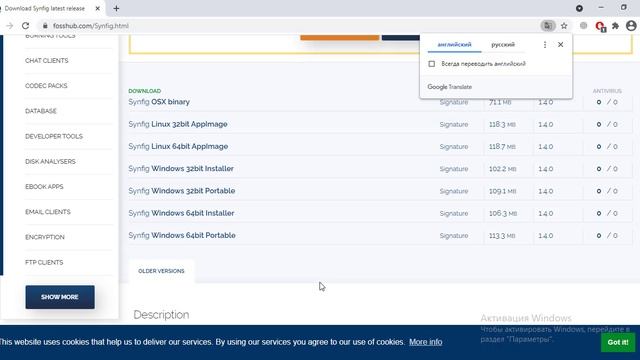The height and width of the screenshot is (360, 640).
Task: Download Synfig Windows 32bit Portable
Action: [182, 191]
